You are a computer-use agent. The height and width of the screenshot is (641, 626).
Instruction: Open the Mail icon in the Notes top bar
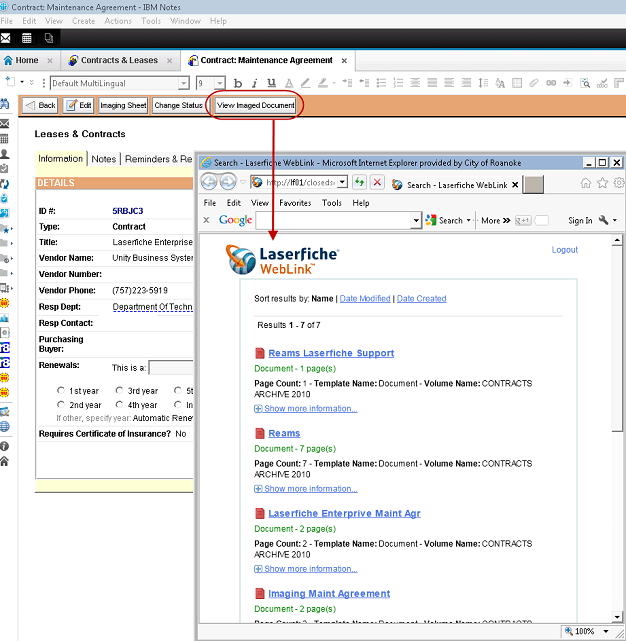(x=5, y=38)
